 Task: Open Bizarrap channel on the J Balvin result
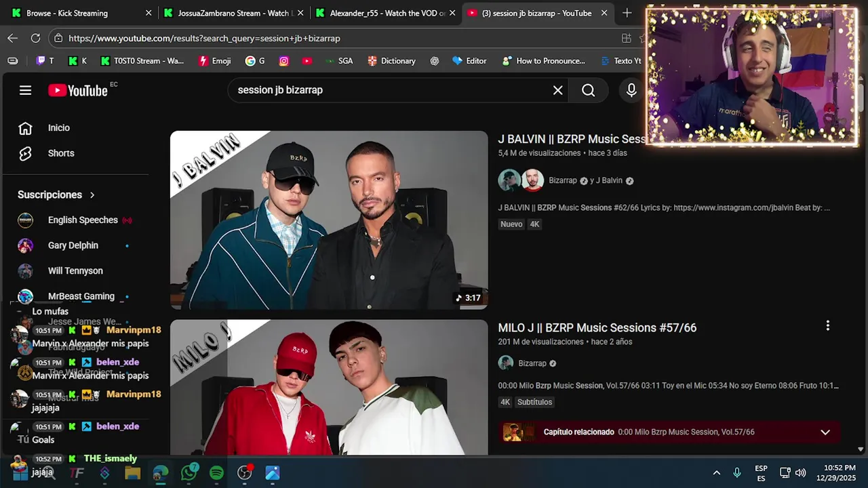[563, 181]
